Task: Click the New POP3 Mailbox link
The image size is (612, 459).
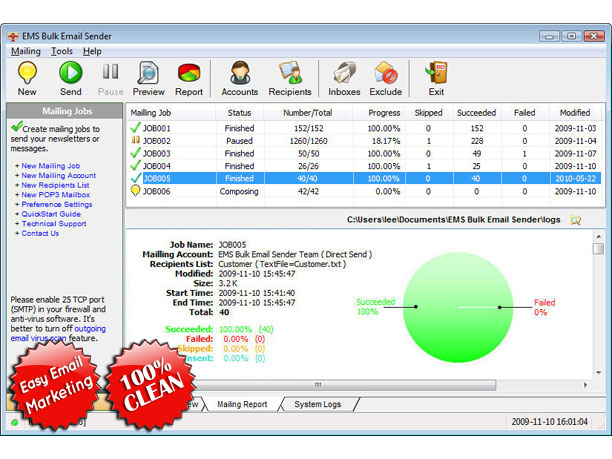Action: (x=56, y=195)
